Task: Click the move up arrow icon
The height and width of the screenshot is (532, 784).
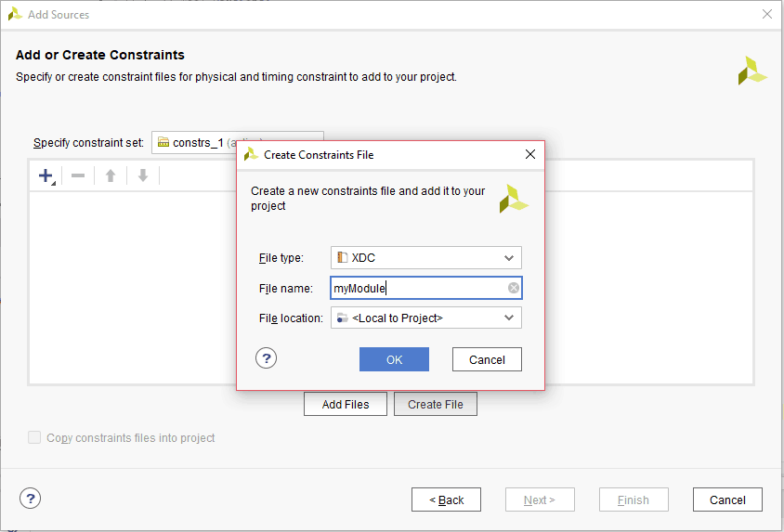Action: 111,175
